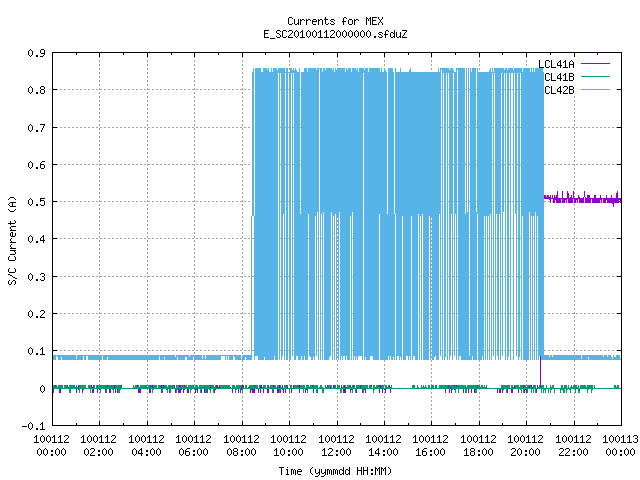Click the 100113 00:00 x-axis tick label
This screenshot has width=640, height=480.
(620, 446)
